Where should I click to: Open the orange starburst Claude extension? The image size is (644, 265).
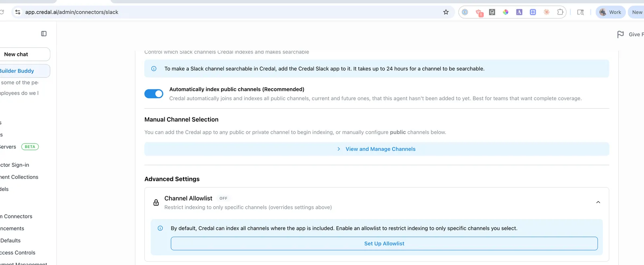pyautogui.click(x=547, y=12)
